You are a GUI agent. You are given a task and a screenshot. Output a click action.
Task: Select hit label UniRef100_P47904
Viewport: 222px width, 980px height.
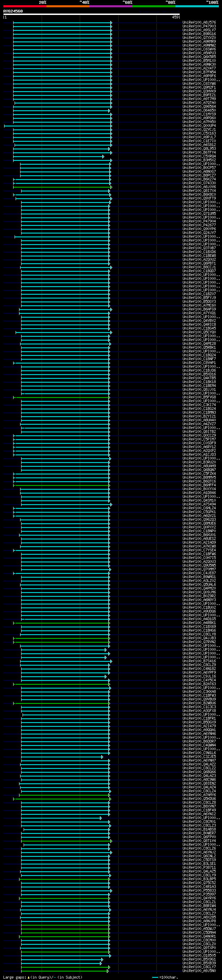(199, 221)
